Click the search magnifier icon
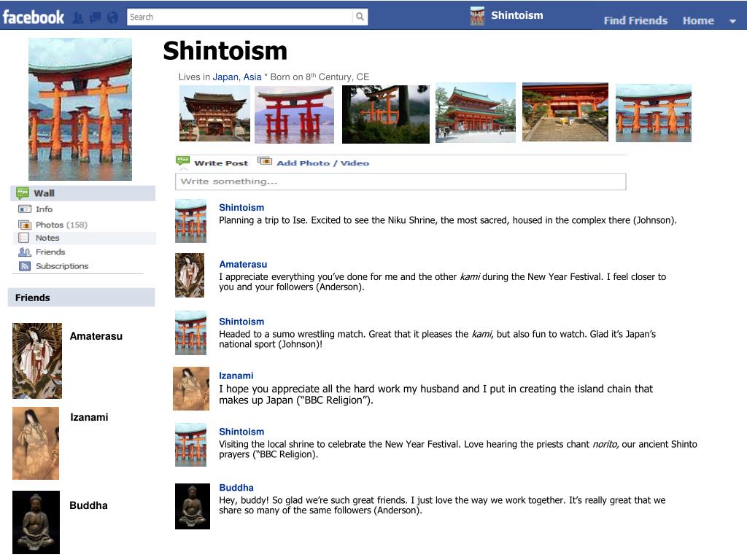Viewport: 747px width, 560px height. pos(359,16)
